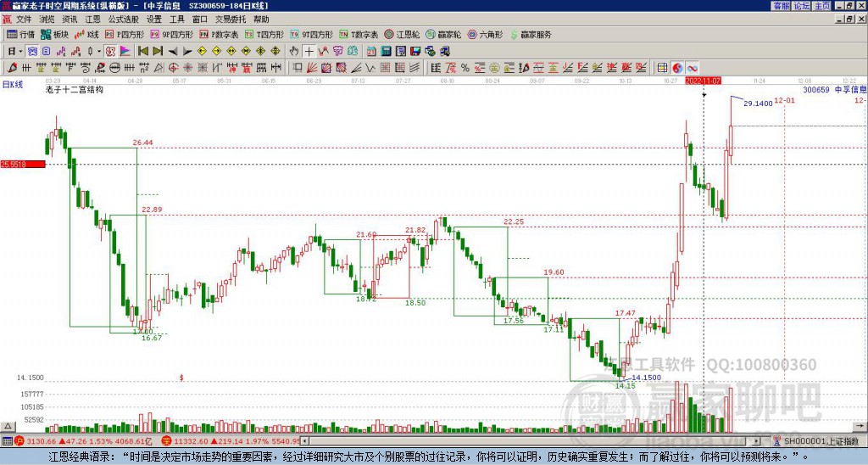868x465 pixels.
Task: Launch the 江恩轮 Gann wheel
Action: 402,34
